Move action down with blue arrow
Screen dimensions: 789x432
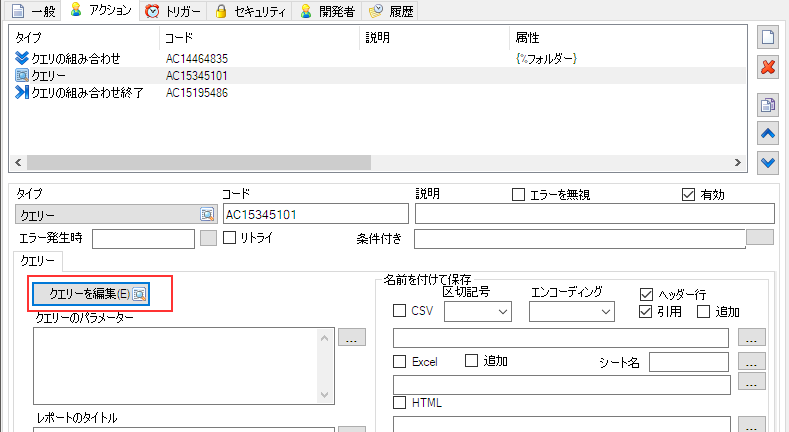click(x=768, y=163)
